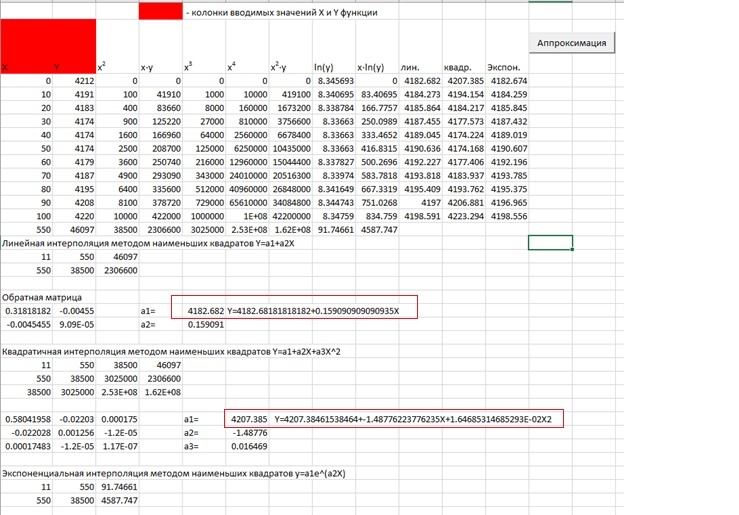Select the quadratic inverse matrix cell 0.58041958
The image size is (739, 515).
pyautogui.click(x=26, y=419)
